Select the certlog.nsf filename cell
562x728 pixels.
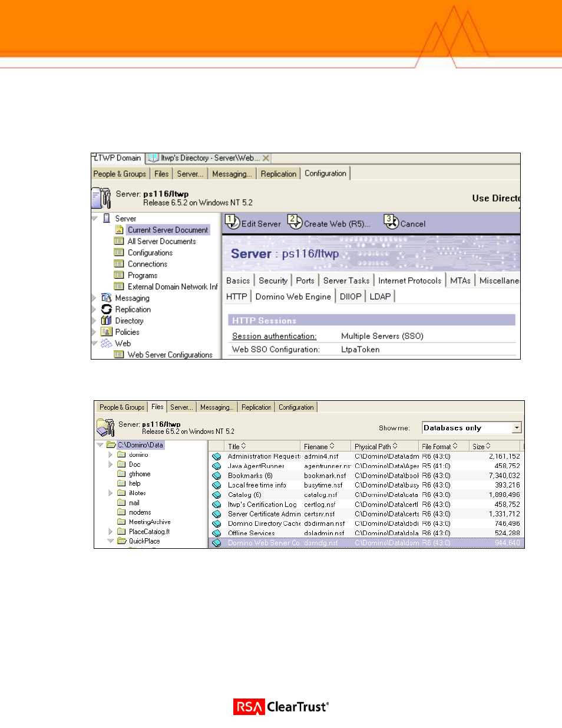click(x=320, y=505)
